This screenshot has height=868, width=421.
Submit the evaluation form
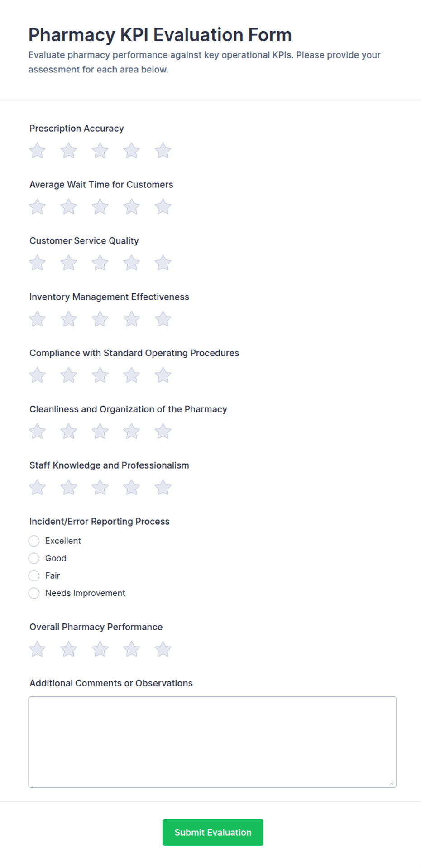[213, 832]
